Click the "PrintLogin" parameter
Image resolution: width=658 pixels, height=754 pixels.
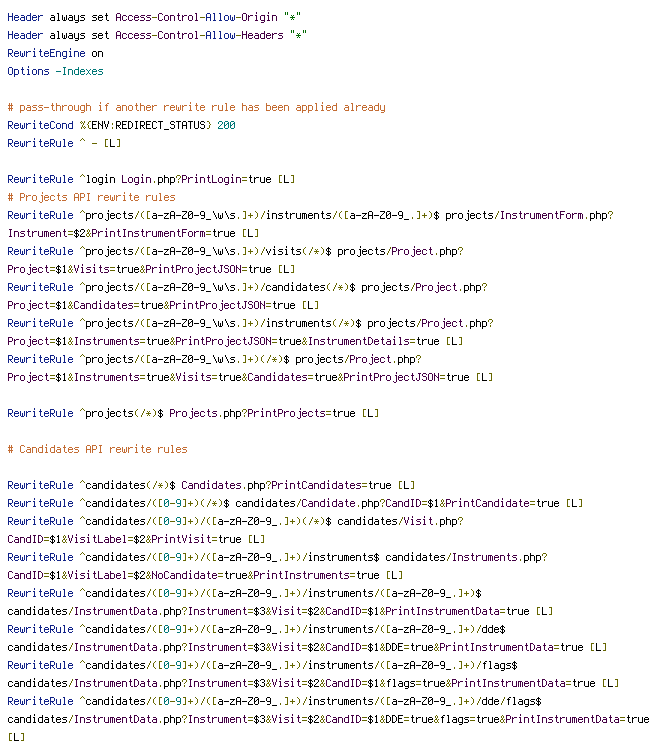pyautogui.click(x=211, y=179)
